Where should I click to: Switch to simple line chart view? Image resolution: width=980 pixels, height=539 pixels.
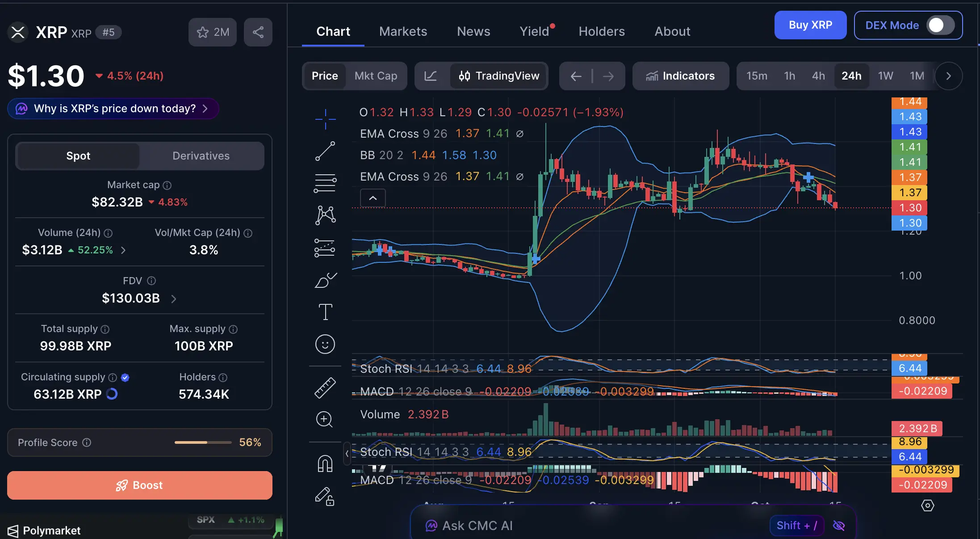431,76
